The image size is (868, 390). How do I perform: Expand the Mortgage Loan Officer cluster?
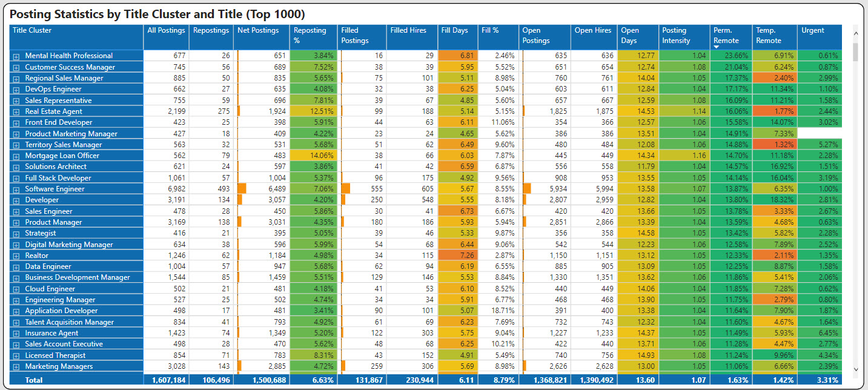[16, 156]
